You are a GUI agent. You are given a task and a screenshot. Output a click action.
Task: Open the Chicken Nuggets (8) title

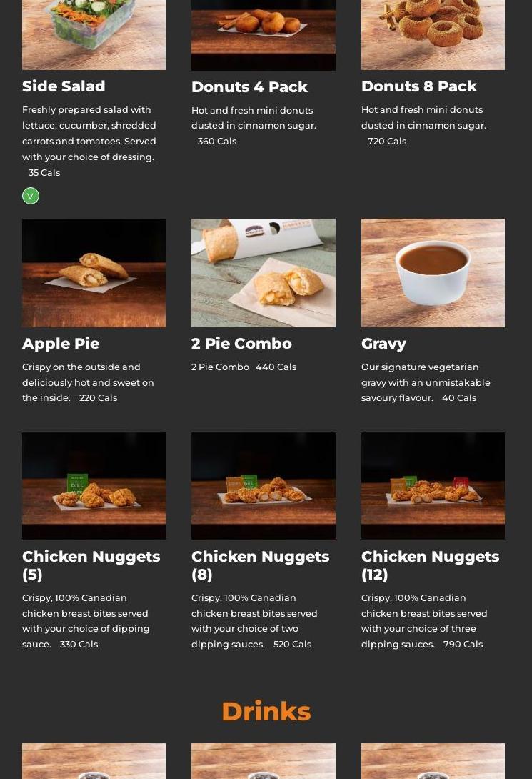coord(261,565)
